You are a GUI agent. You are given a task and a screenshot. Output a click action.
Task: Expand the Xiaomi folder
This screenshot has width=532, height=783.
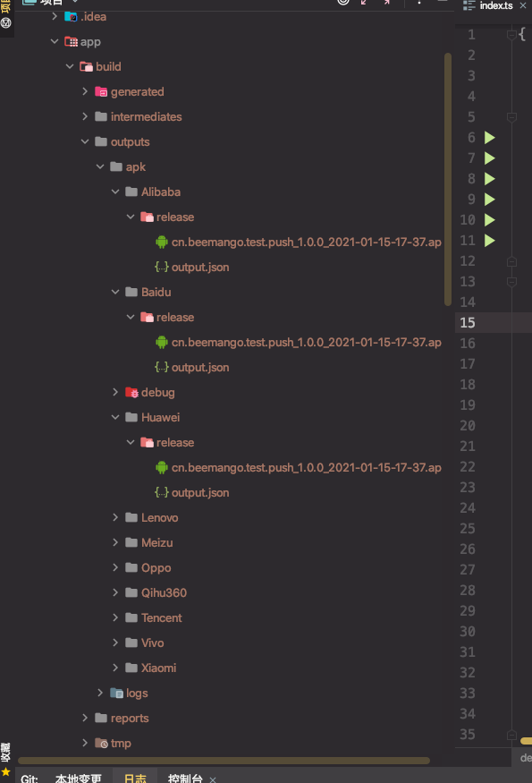(x=115, y=668)
